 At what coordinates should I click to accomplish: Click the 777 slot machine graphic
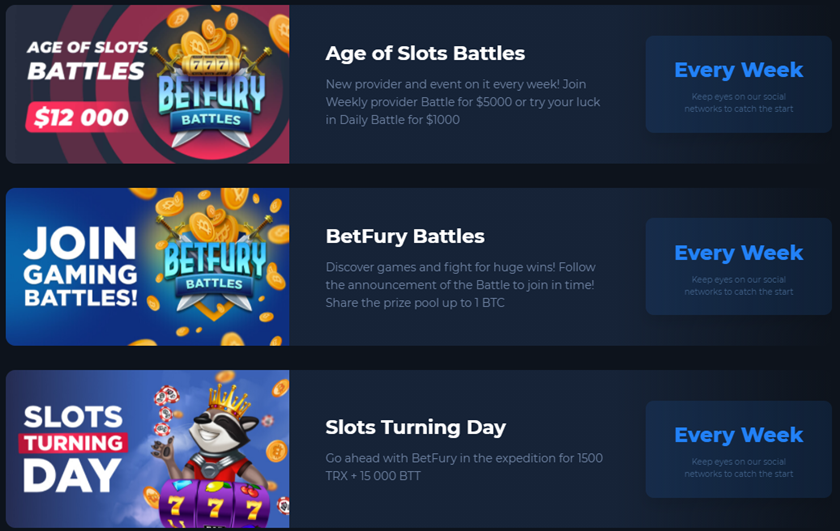coord(214,504)
